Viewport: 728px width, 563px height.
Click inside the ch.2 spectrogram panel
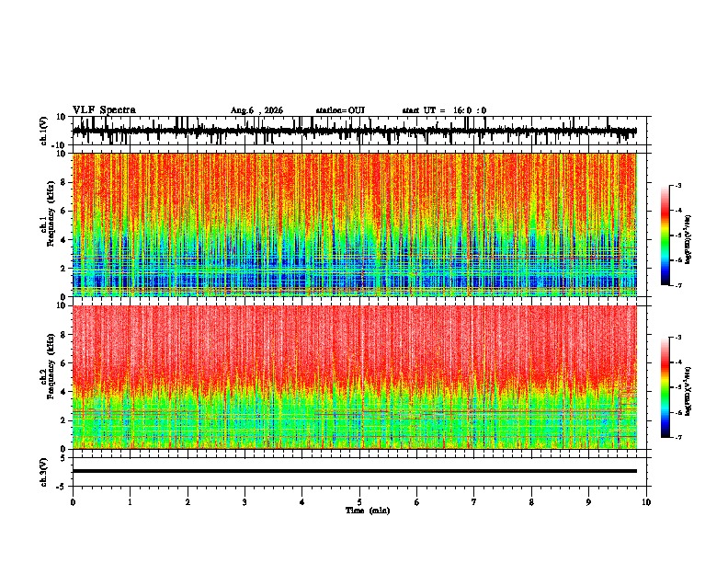pos(355,377)
